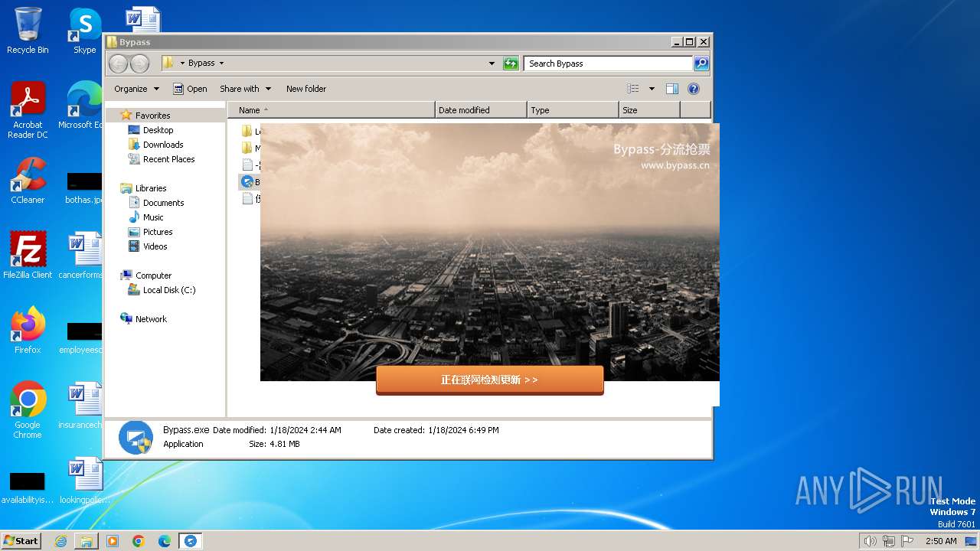This screenshot has height=551, width=980.
Task: Sort by Type column header
Action: point(573,110)
